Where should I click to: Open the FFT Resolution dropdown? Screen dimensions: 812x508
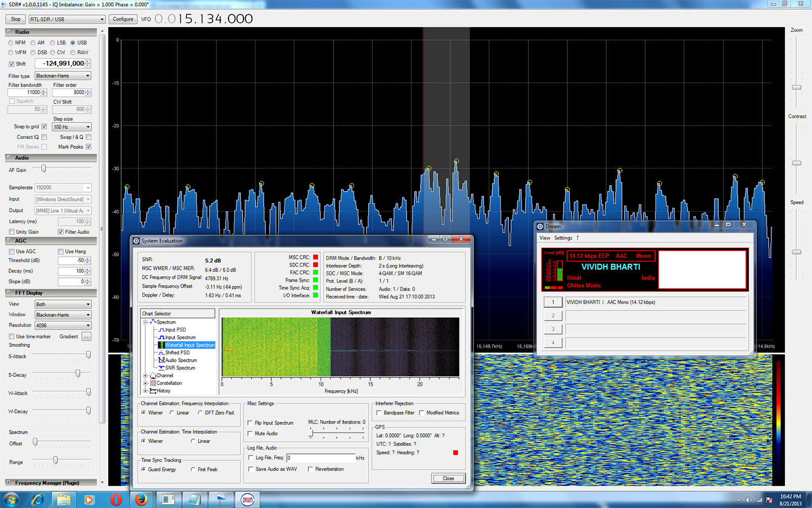[x=63, y=325]
